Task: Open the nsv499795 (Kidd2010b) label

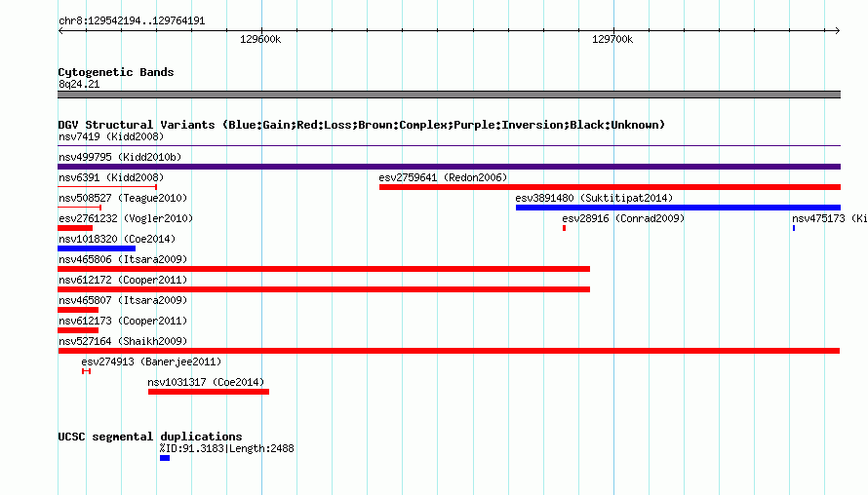Action: tap(120, 157)
